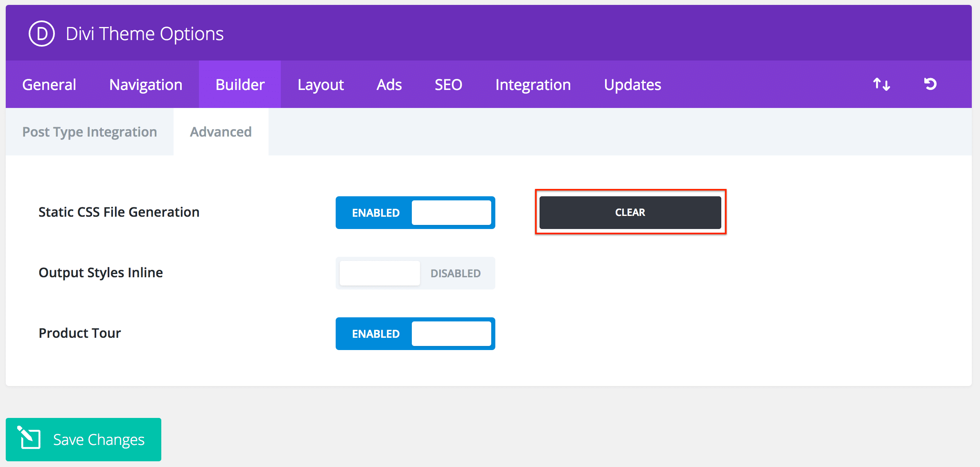Go to the Updates tab
Viewport: 980px width, 467px height.
[632, 85]
